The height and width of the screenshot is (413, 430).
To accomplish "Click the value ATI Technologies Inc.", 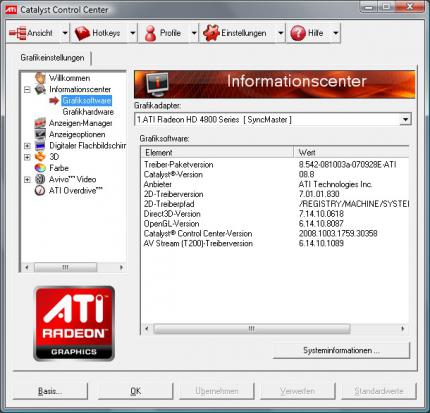I will (335, 184).
